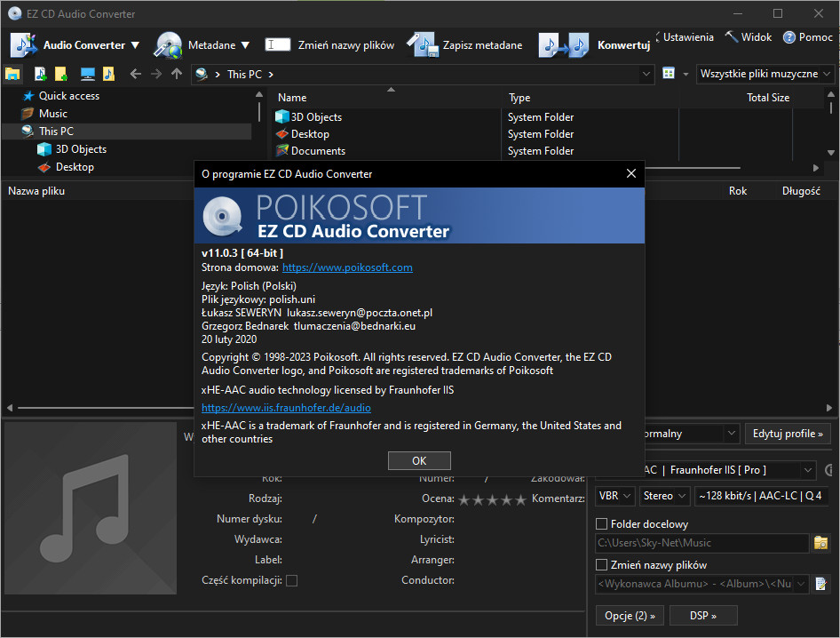Click OK in the about dialog
This screenshot has width=840, height=638.
click(419, 460)
